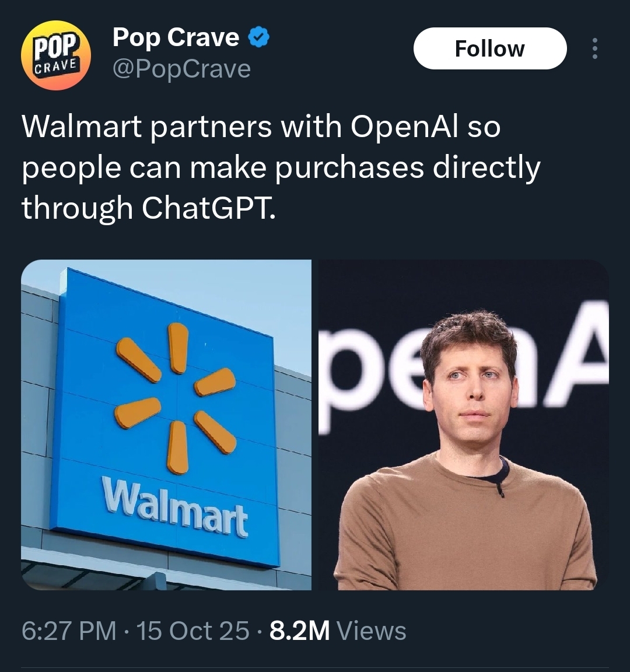Select the word ChatGPT in tweet text
The width and height of the screenshot is (630, 672).
coord(209,208)
